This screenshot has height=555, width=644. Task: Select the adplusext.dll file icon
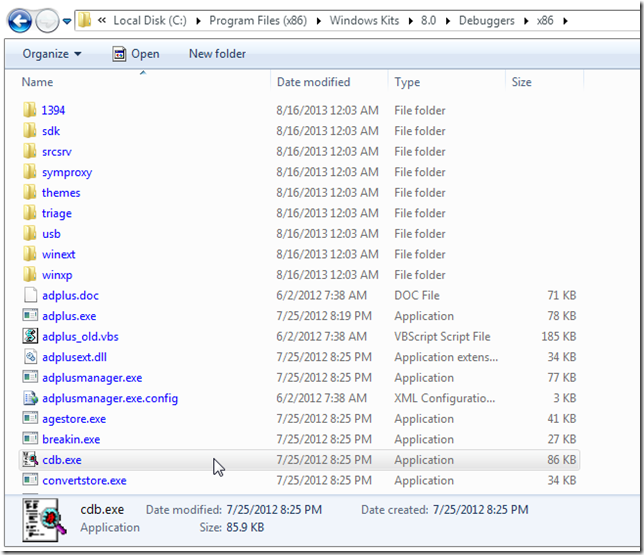pos(30,357)
